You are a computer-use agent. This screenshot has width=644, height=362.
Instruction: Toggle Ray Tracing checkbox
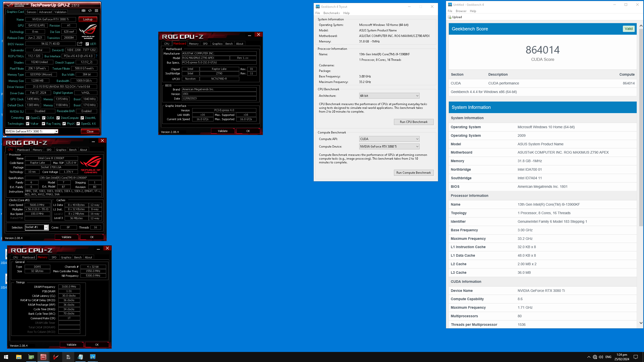(x=44, y=124)
